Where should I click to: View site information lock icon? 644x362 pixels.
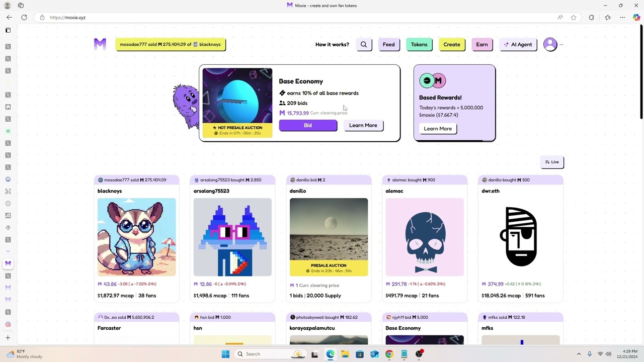coord(42,17)
